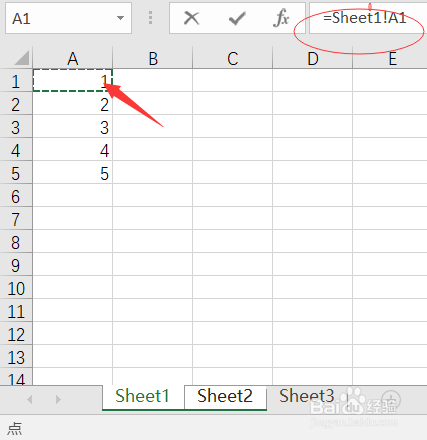This screenshot has width=427, height=440.
Task: Select the Sheet1 tab
Action: click(143, 397)
